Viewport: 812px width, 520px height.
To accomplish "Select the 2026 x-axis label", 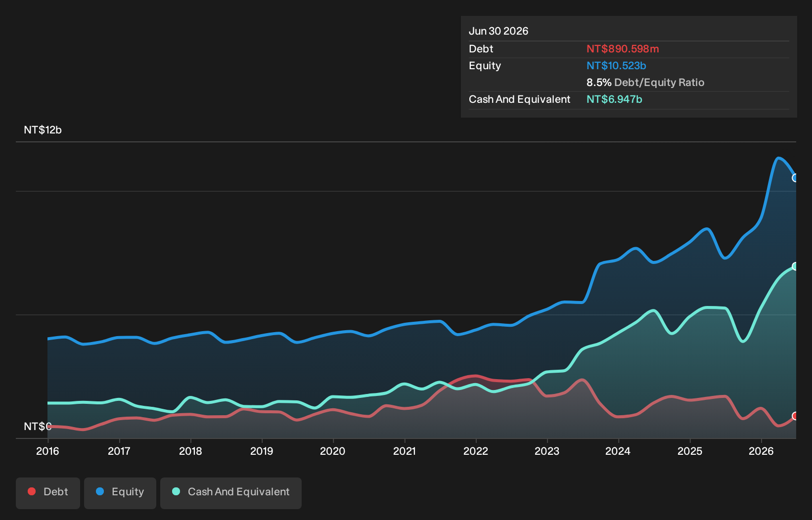I will click(x=761, y=451).
